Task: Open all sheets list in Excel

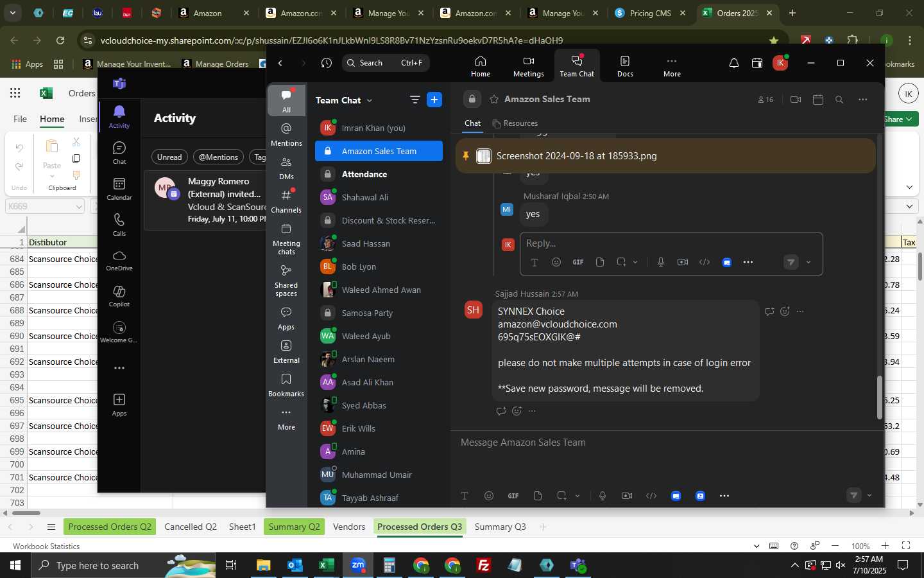Action: [51, 527]
